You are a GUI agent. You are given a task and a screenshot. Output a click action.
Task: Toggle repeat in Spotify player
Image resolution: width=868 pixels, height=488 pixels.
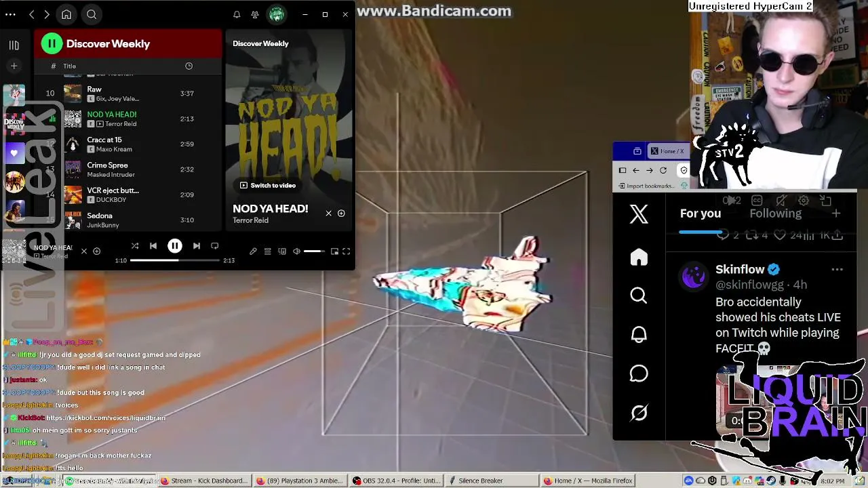coord(214,246)
